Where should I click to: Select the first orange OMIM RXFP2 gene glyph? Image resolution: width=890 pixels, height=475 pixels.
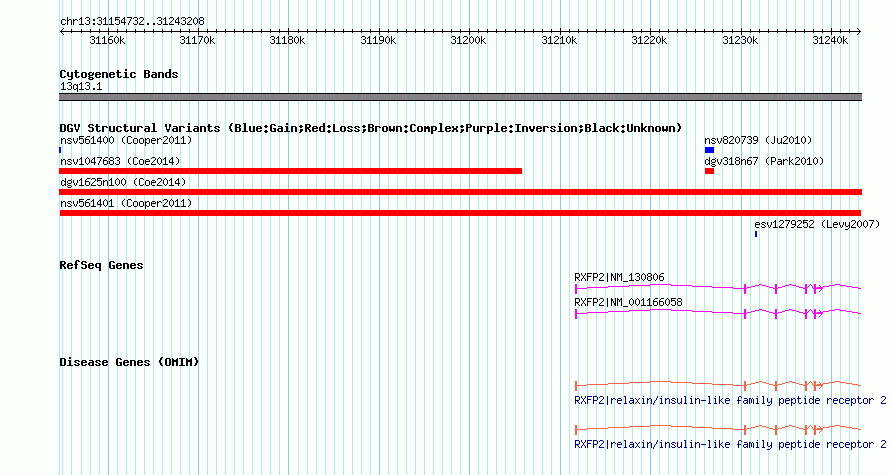718,385
